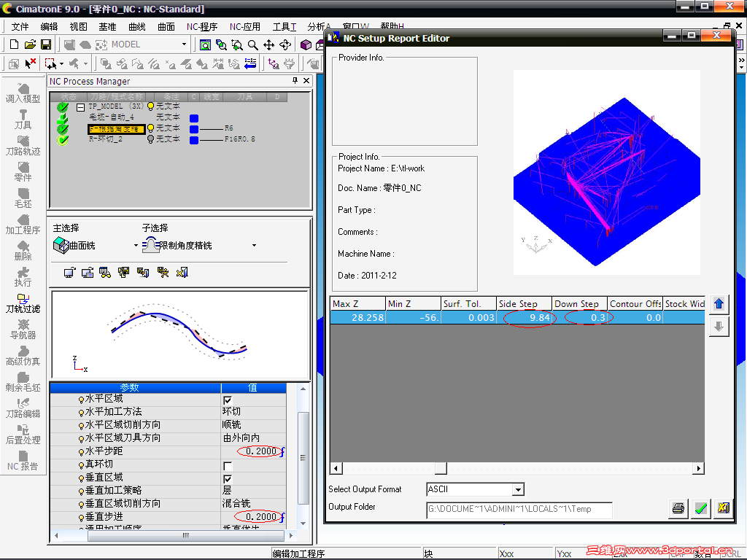Screen dimensions: 747x560
Task: Click the print icon in Report Editor
Action: (x=678, y=508)
